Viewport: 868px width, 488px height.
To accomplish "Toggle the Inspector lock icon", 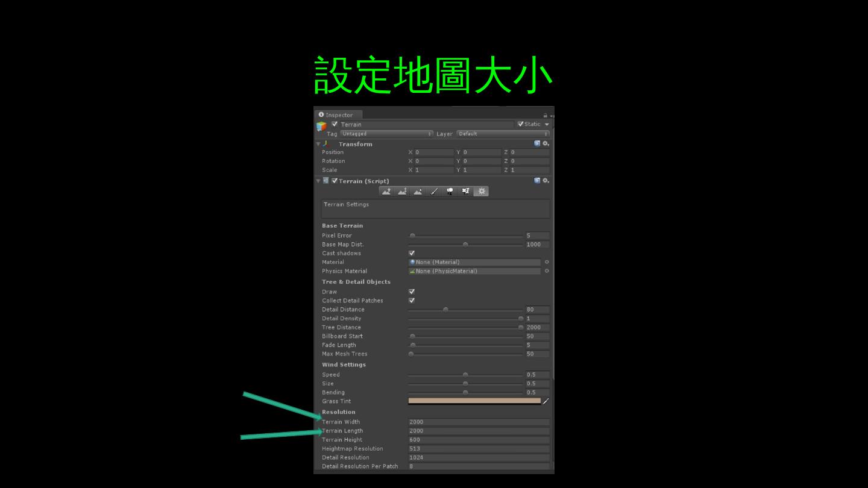I will click(546, 115).
